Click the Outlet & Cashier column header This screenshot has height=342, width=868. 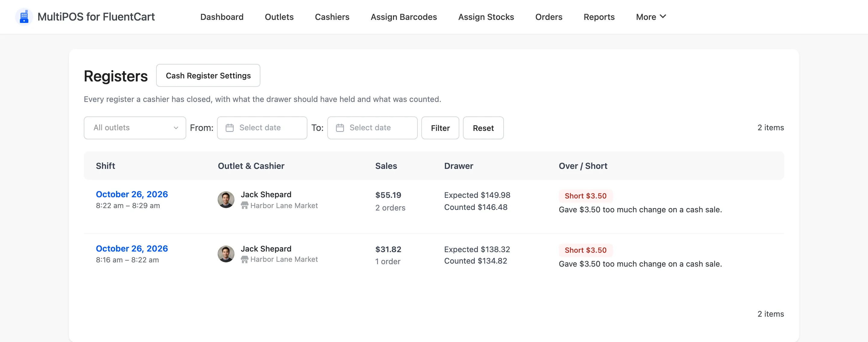(251, 166)
